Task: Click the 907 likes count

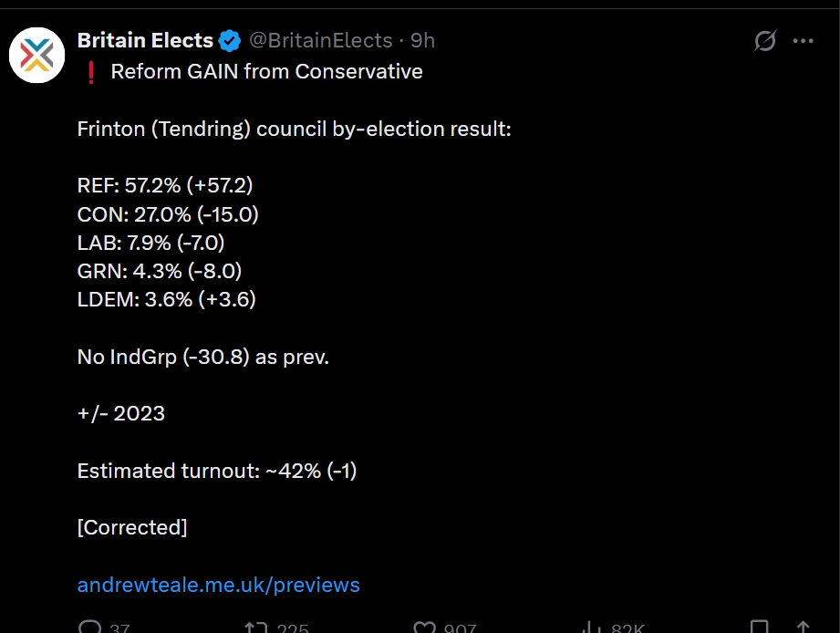Action: click(x=460, y=628)
